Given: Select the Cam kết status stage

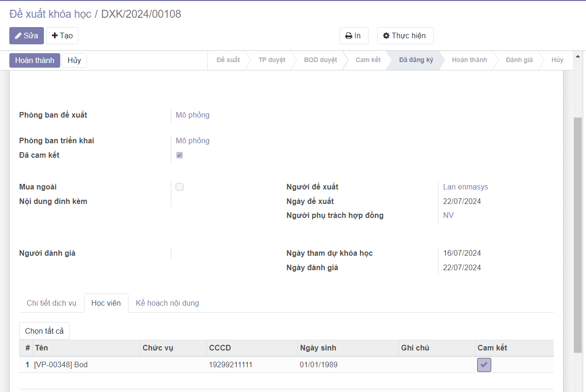Looking at the screenshot, I should pyautogui.click(x=368, y=60).
